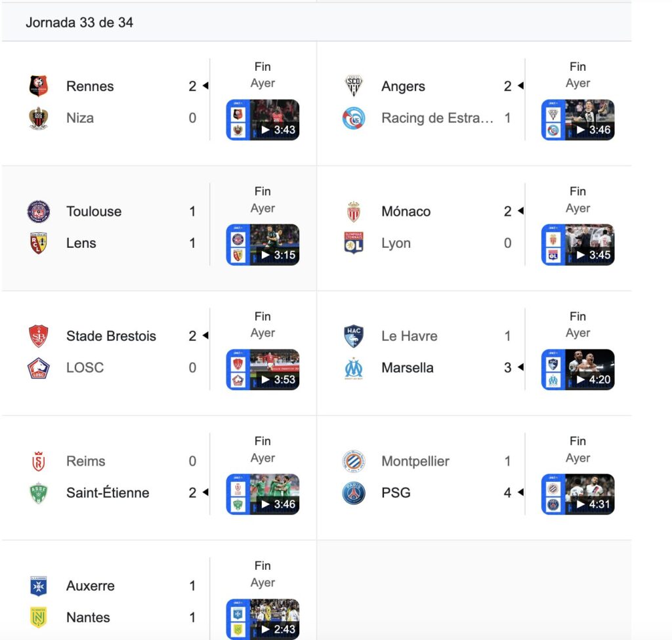Play the Auxerre vs Nantes 2:43 highlights

pos(262,619)
